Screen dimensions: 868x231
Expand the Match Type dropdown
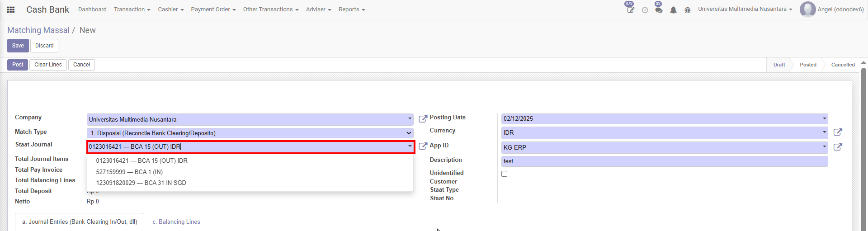point(250,133)
